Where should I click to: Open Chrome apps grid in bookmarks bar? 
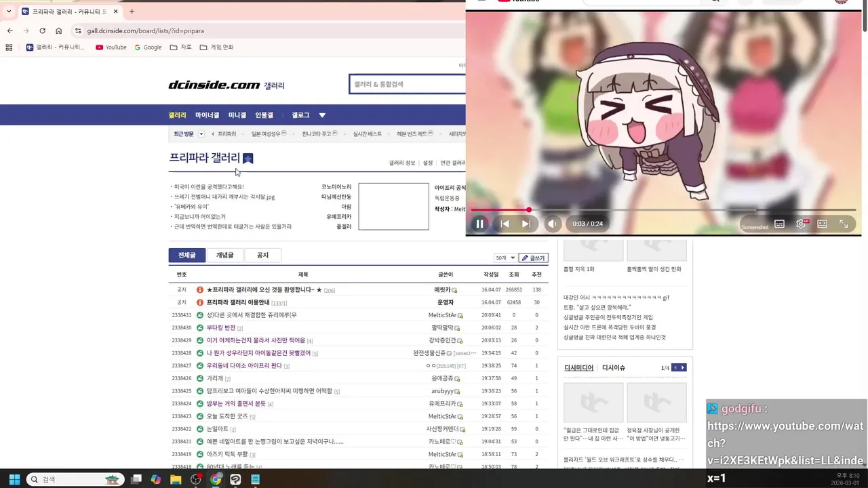pyautogui.click(x=9, y=47)
